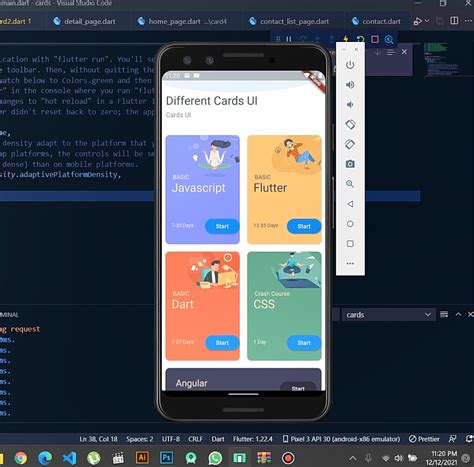This screenshot has width=474, height=467.
Task: Tap the emulator Overview square button
Action: click(350, 244)
